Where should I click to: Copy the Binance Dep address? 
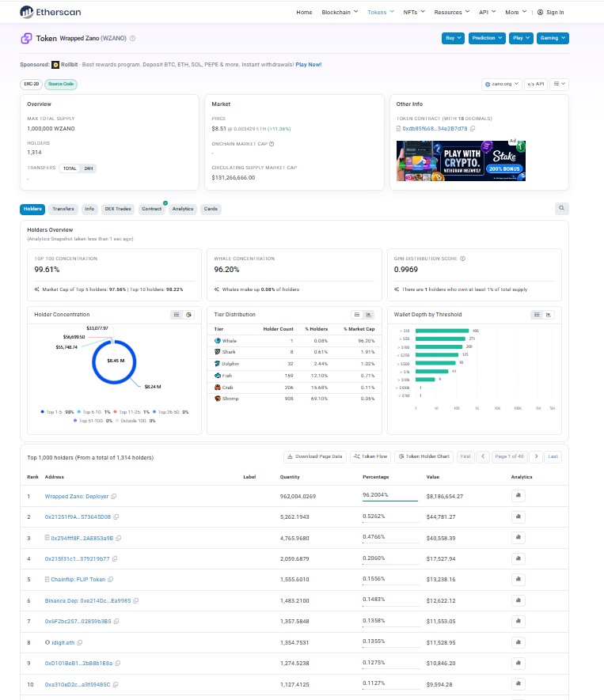(136, 601)
